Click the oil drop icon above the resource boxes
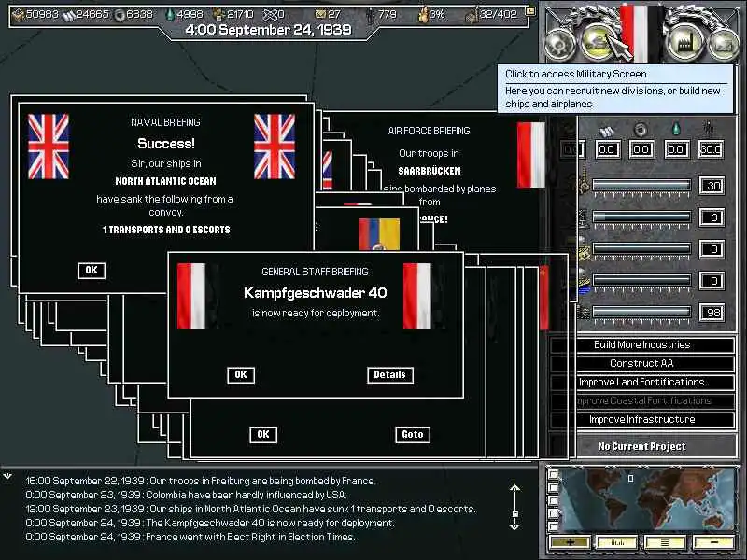The height and width of the screenshot is (560, 747). point(676,129)
